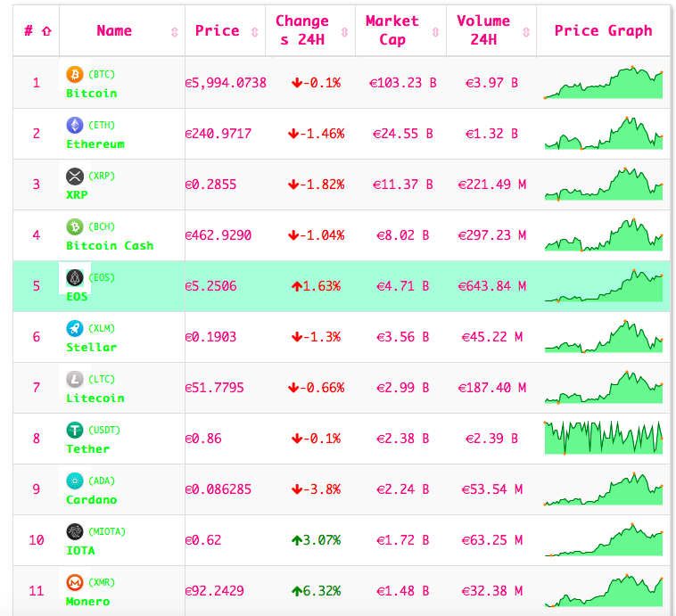Sort the table by Name column
This screenshot has width=676, height=616.
114,30
